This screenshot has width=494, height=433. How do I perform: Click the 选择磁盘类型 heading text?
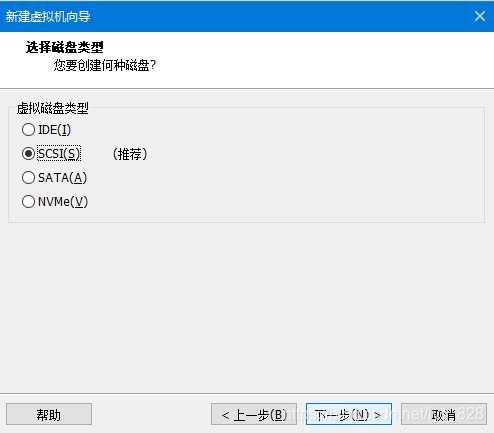pos(65,47)
